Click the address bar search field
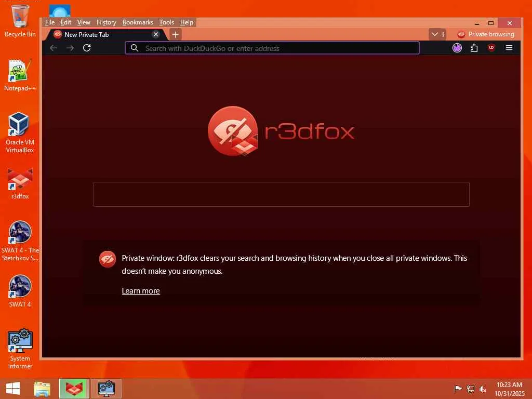 point(272,48)
